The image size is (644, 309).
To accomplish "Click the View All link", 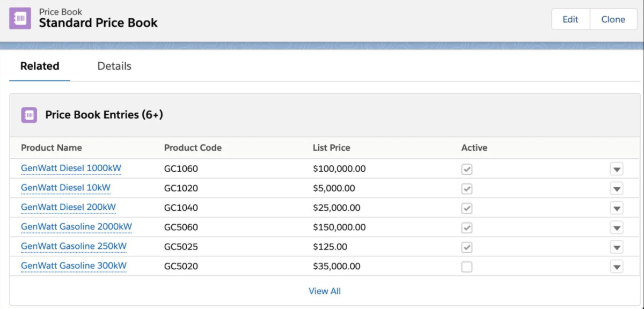I will [325, 291].
